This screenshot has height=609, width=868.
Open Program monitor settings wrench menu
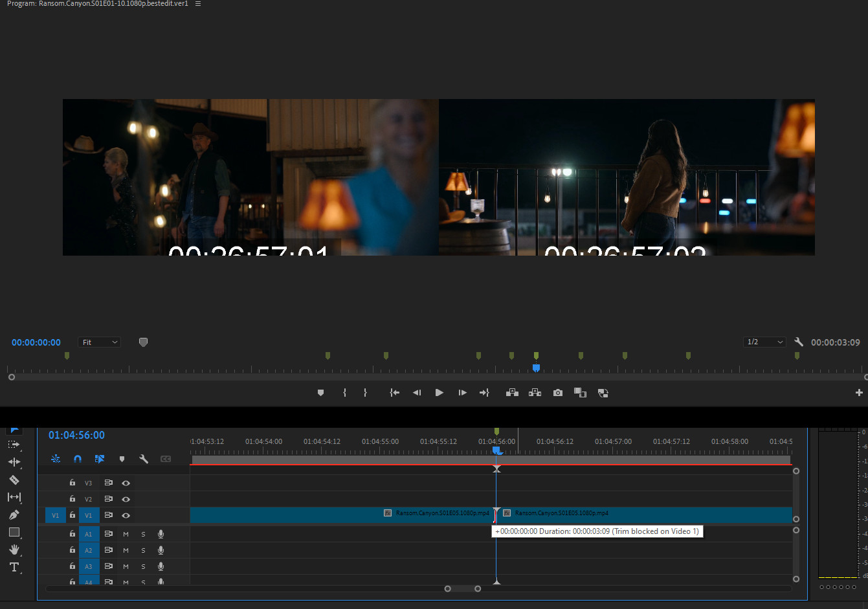(x=799, y=342)
